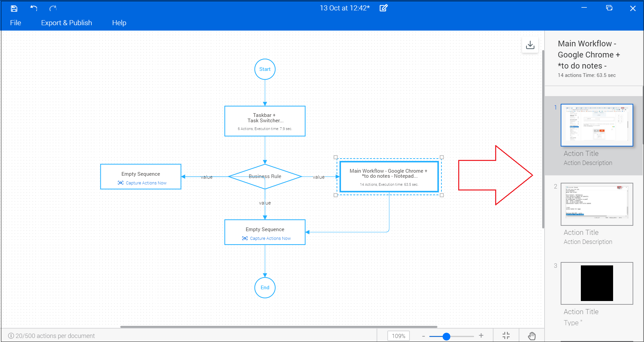
Task: Click camera icon in bottom Empty Sequence
Action: (x=245, y=238)
